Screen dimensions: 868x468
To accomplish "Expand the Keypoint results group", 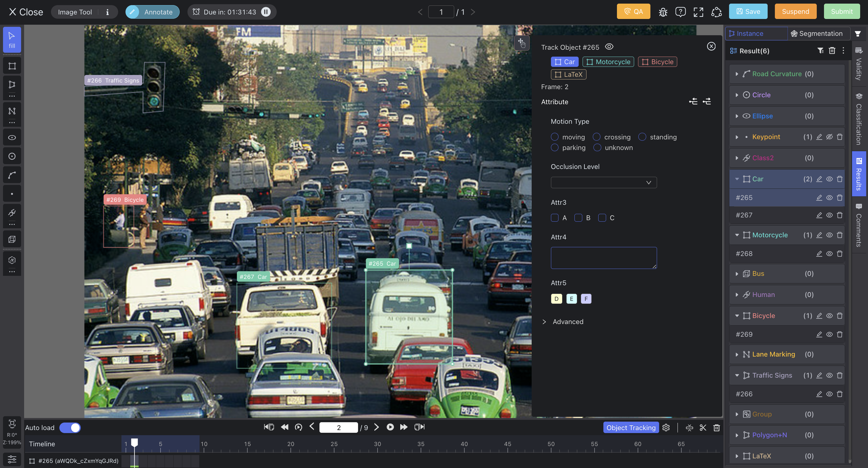I will pos(737,137).
